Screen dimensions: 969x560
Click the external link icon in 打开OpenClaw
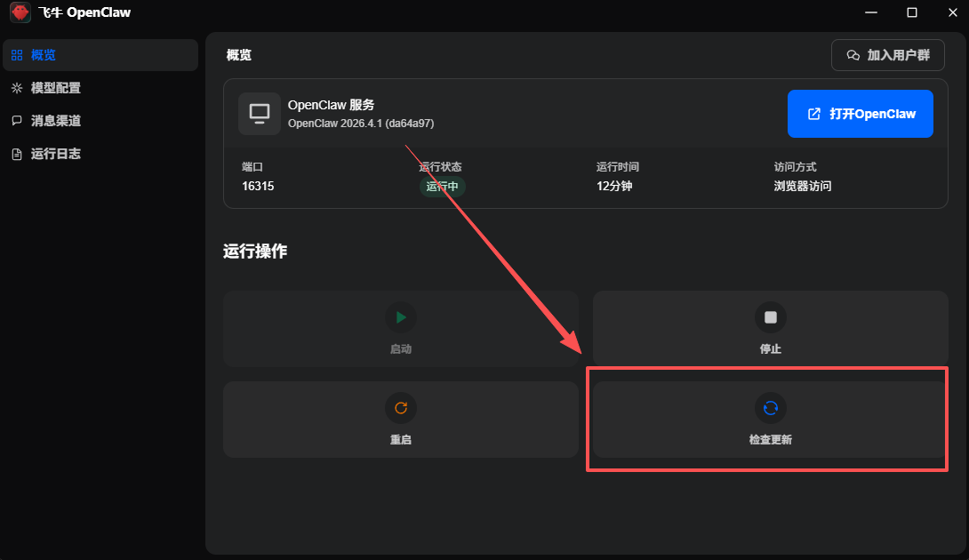pyautogui.click(x=814, y=114)
